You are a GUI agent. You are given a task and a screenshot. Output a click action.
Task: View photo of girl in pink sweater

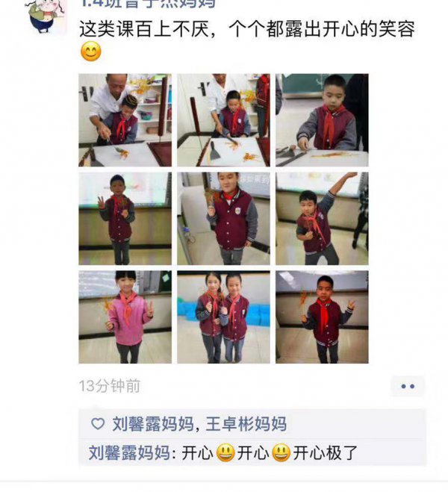[125, 317]
